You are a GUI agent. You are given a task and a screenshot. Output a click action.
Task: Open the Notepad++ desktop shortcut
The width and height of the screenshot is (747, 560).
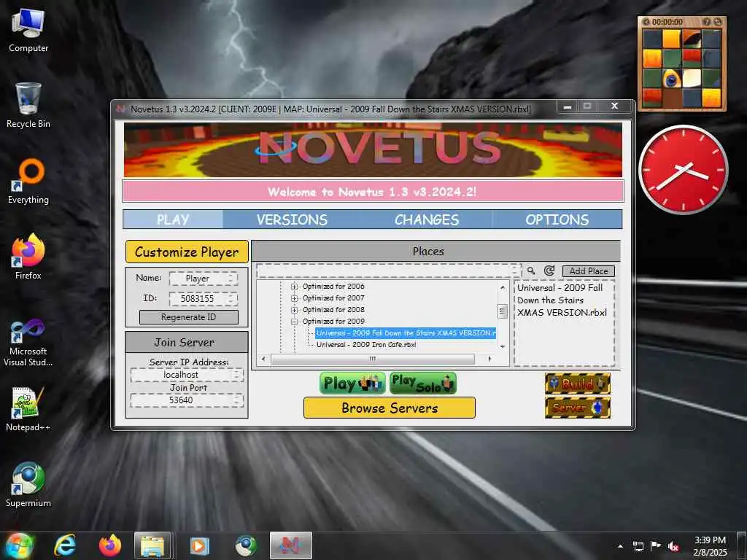(x=28, y=409)
